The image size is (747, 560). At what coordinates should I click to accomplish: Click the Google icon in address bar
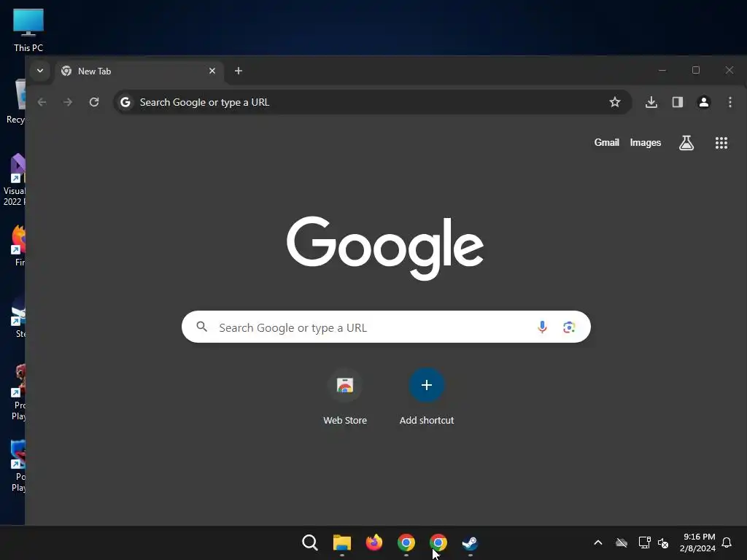(x=125, y=102)
